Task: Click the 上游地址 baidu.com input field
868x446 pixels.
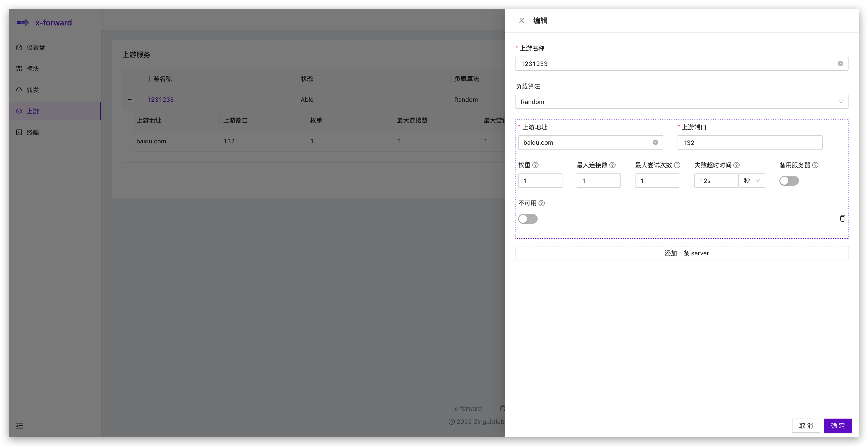Action: (591, 142)
